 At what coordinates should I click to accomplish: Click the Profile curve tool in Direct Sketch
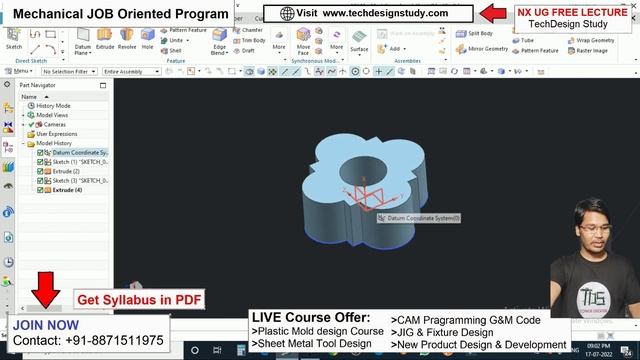point(35,34)
